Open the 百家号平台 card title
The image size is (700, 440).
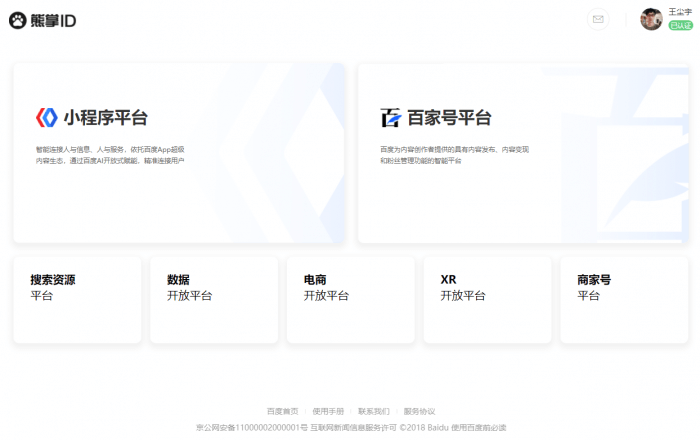coord(449,118)
